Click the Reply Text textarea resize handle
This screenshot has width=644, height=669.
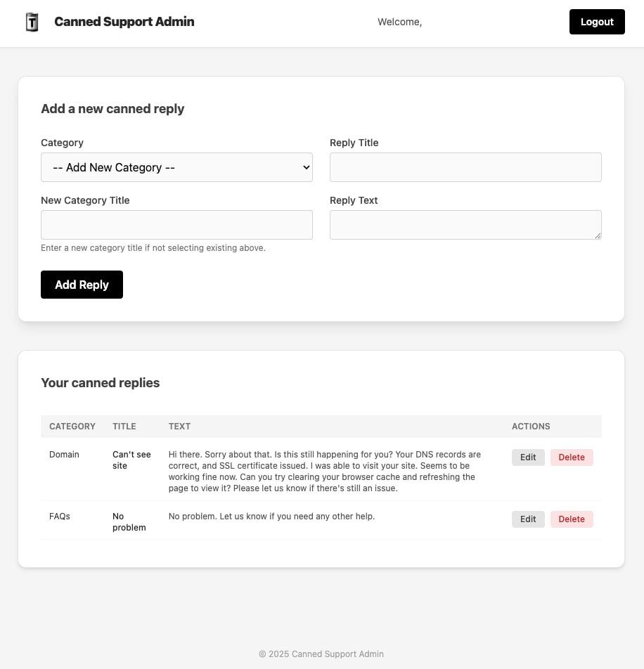pos(598,235)
